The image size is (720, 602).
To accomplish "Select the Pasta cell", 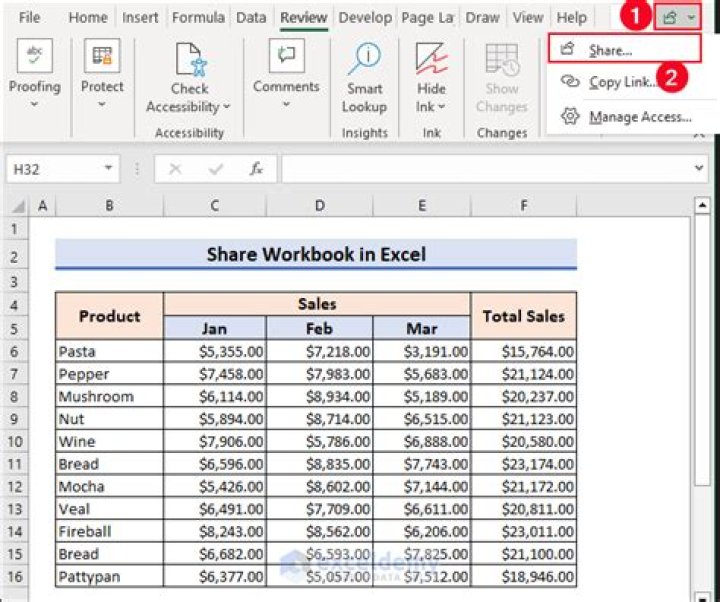I will (109, 352).
